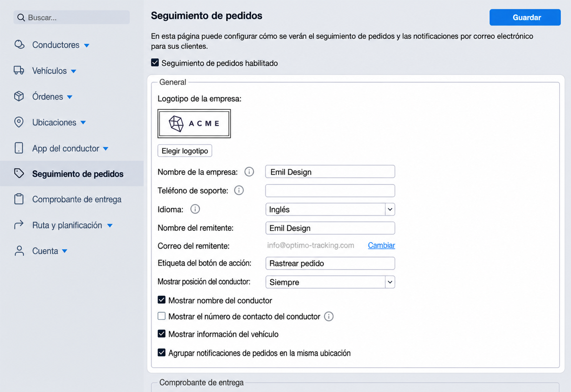Click the info icon beside Teléfono de soporte
Image resolution: width=571 pixels, height=392 pixels.
(x=239, y=190)
